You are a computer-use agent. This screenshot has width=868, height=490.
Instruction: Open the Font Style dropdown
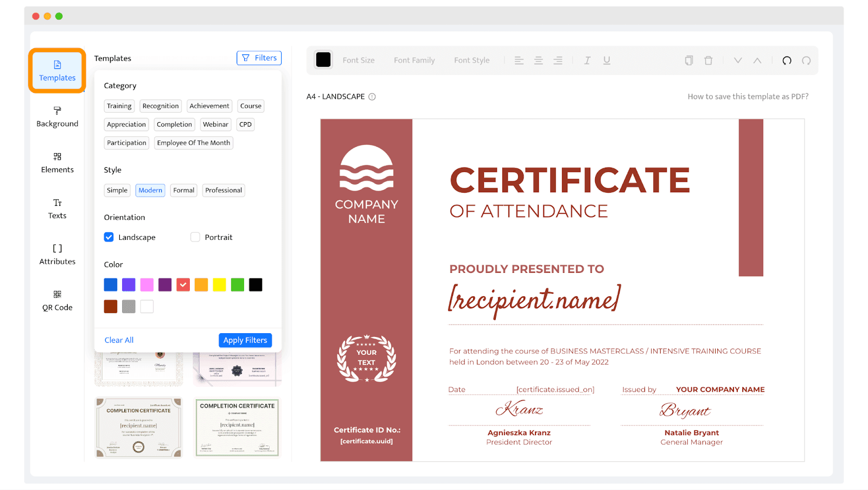[472, 60]
